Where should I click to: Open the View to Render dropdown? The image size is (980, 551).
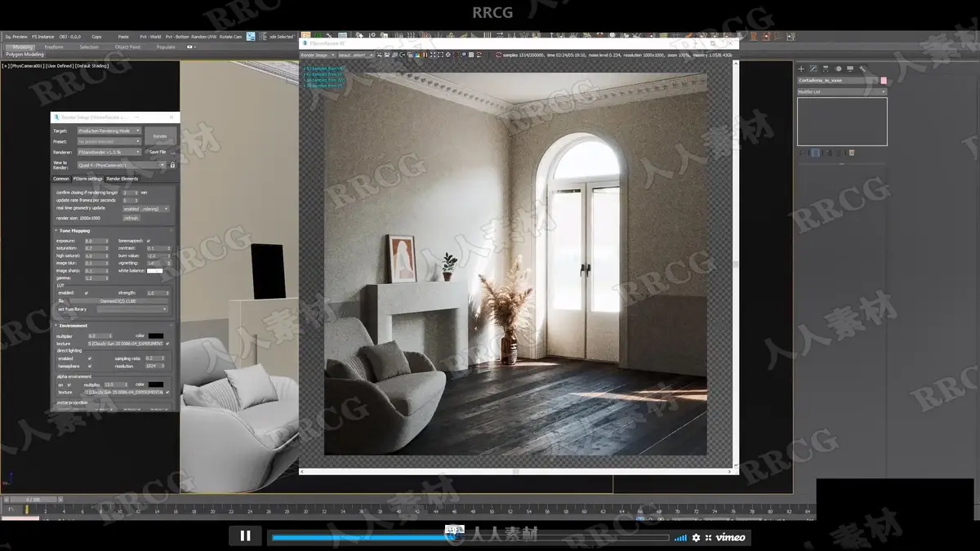[122, 165]
